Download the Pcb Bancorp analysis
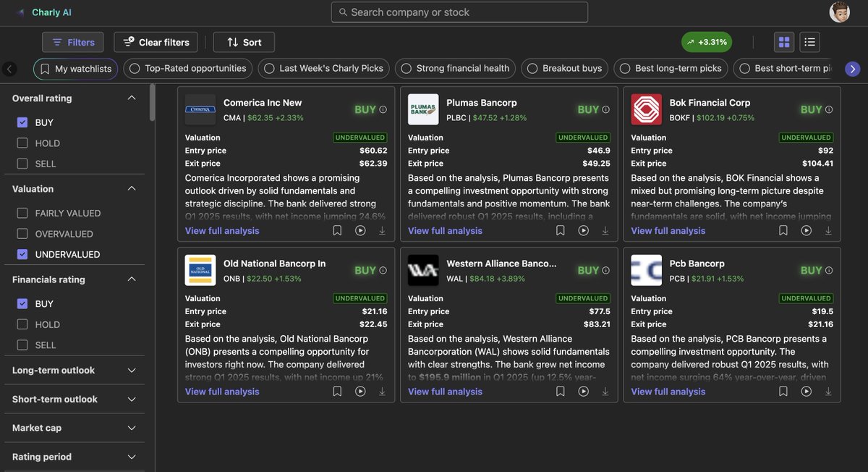The height and width of the screenshot is (472, 868). click(828, 391)
